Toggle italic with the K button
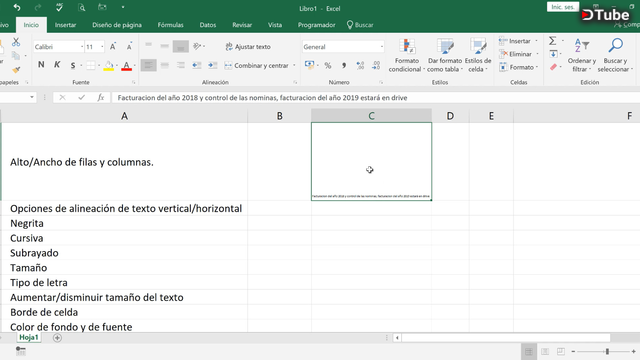This screenshot has width=640, height=360. pos(57,65)
